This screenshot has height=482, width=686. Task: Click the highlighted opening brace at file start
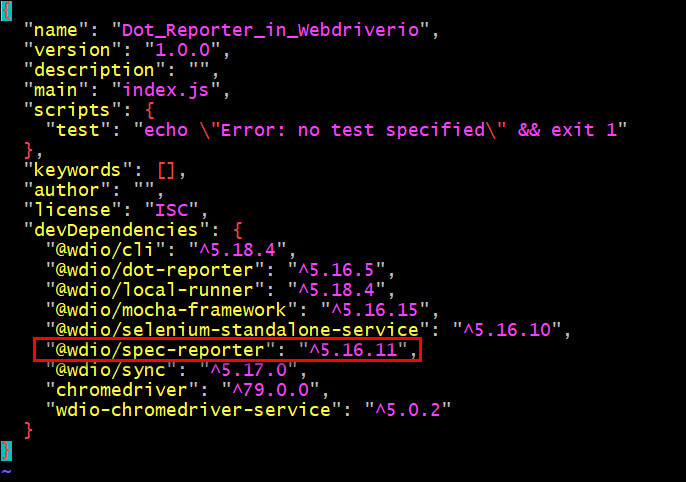pyautogui.click(x=6, y=11)
